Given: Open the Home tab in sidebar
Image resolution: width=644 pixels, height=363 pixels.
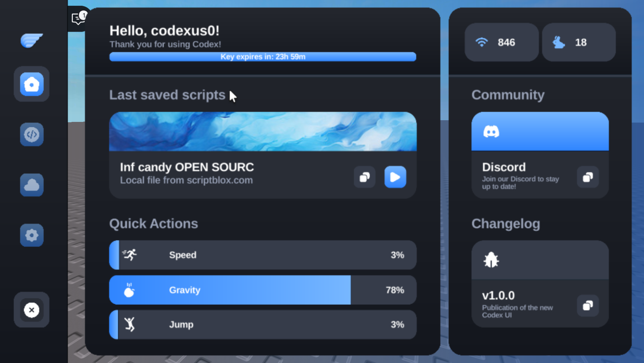Looking at the screenshot, I should tap(32, 84).
